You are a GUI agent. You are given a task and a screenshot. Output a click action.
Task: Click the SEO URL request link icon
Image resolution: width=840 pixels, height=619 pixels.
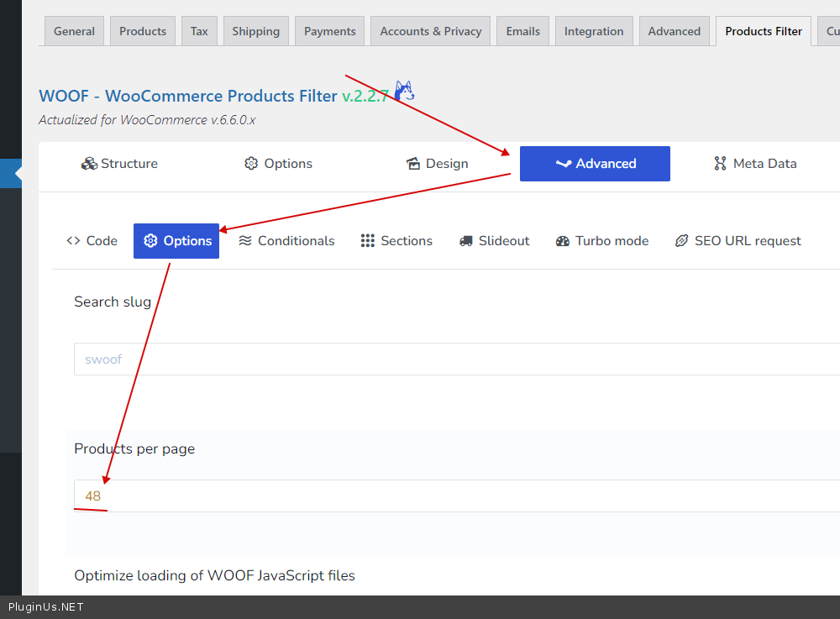682,241
